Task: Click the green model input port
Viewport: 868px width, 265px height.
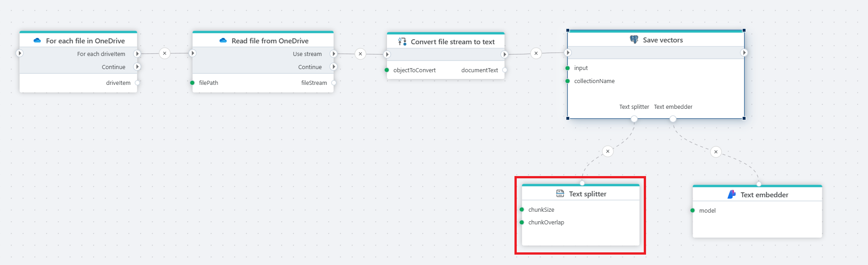Action: coord(693,210)
